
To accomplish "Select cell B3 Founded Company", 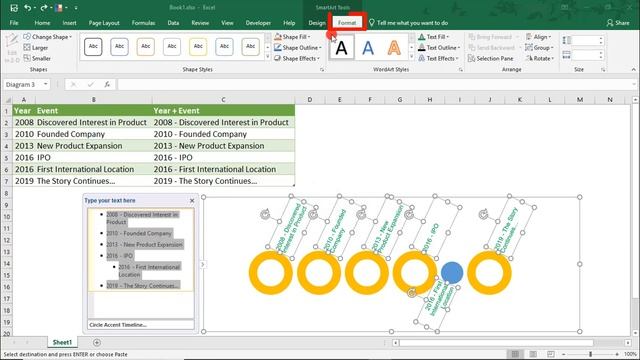I will click(93, 134).
